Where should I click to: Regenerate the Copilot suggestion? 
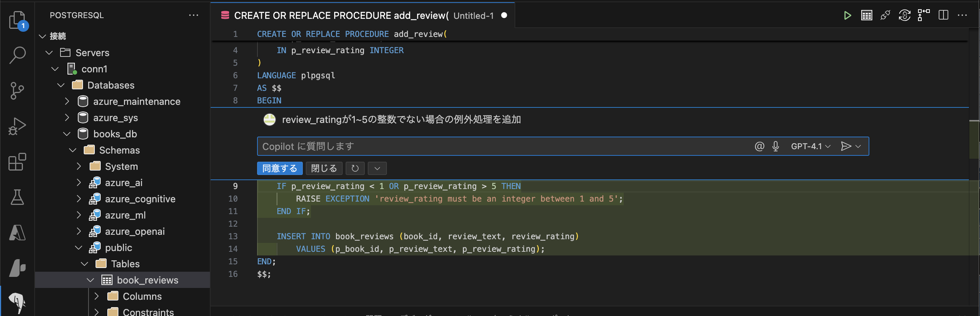(x=355, y=168)
